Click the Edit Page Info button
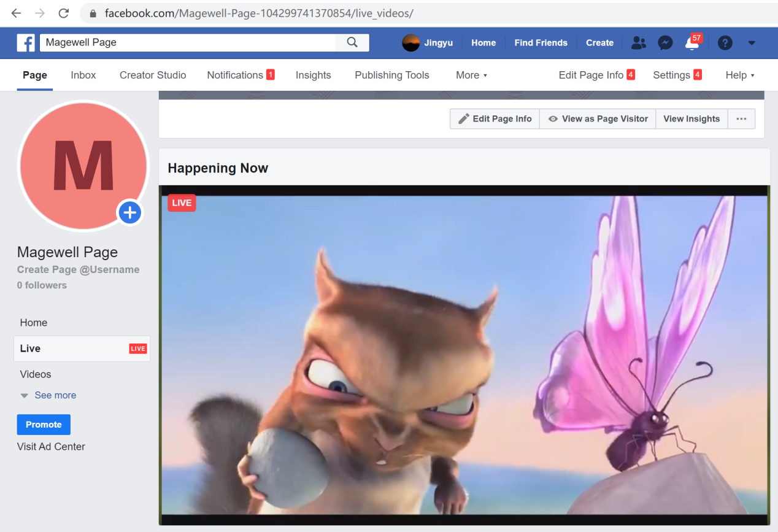 tap(495, 119)
